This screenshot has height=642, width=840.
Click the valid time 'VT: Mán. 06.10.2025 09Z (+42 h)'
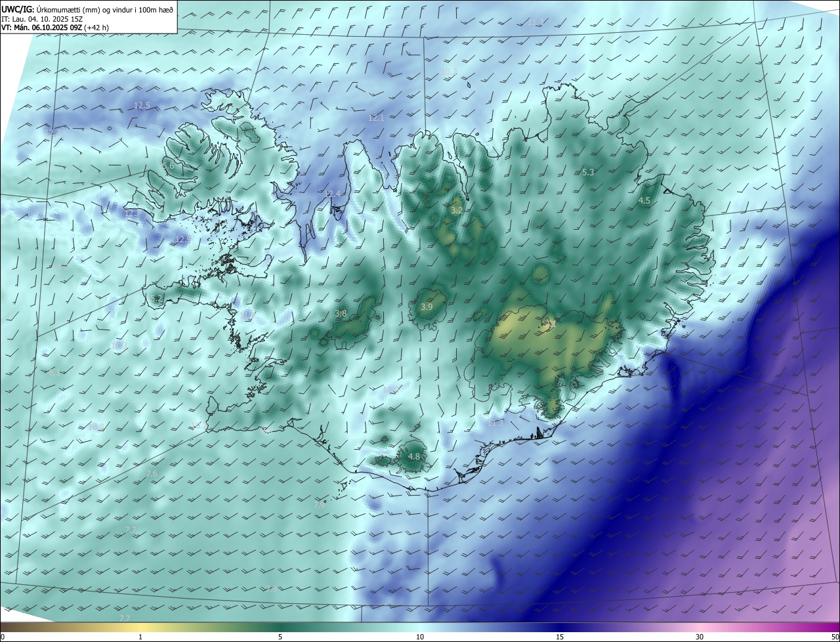pos(55,28)
